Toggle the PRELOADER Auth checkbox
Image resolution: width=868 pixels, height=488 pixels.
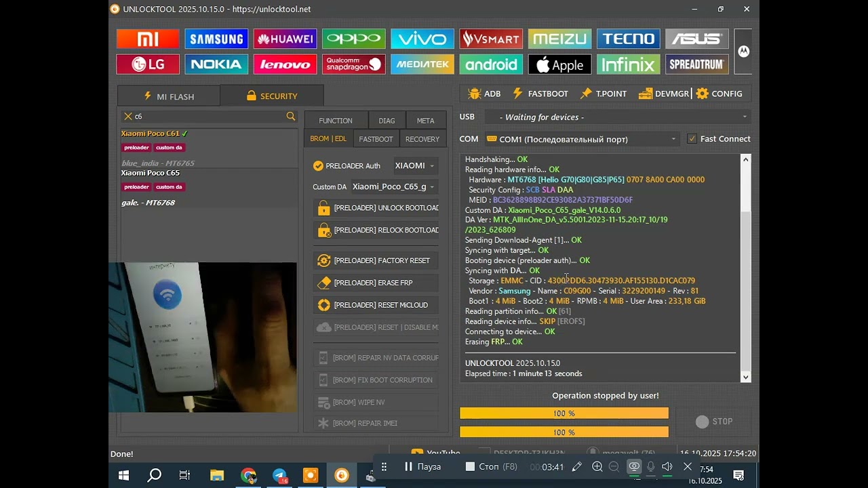[x=318, y=165]
